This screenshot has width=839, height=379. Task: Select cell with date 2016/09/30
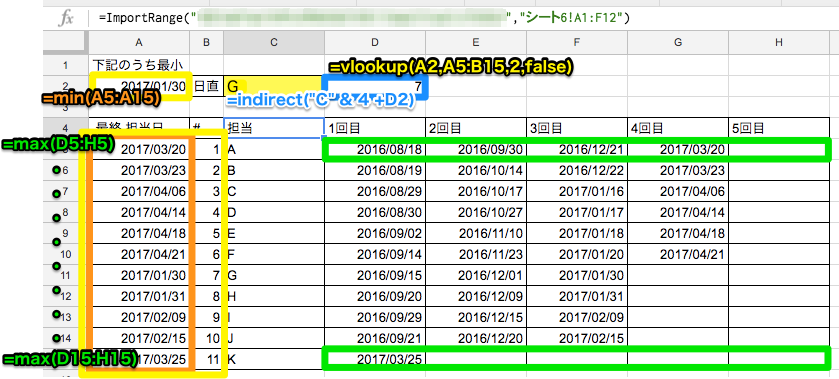(x=476, y=149)
